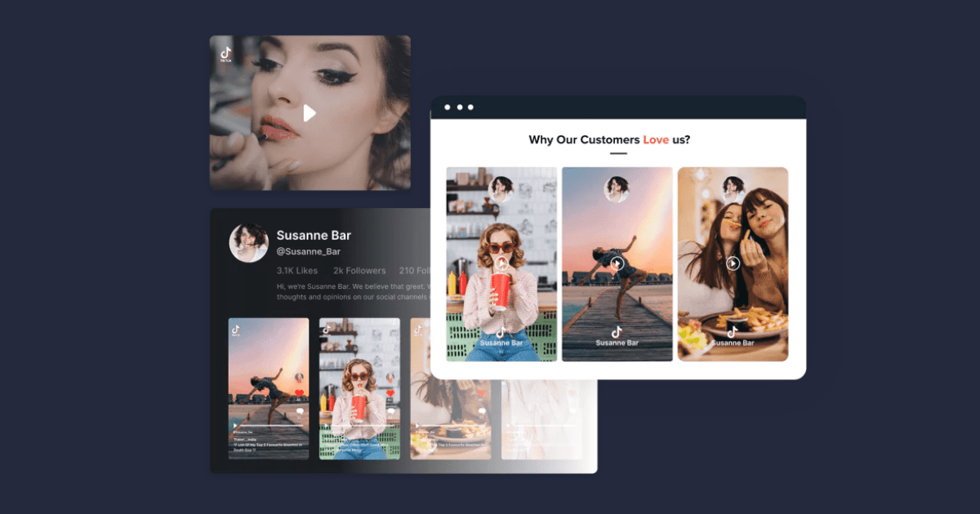This screenshot has height=514, width=980.
Task: Like the pier dance video in the profile feed
Action: (300, 393)
